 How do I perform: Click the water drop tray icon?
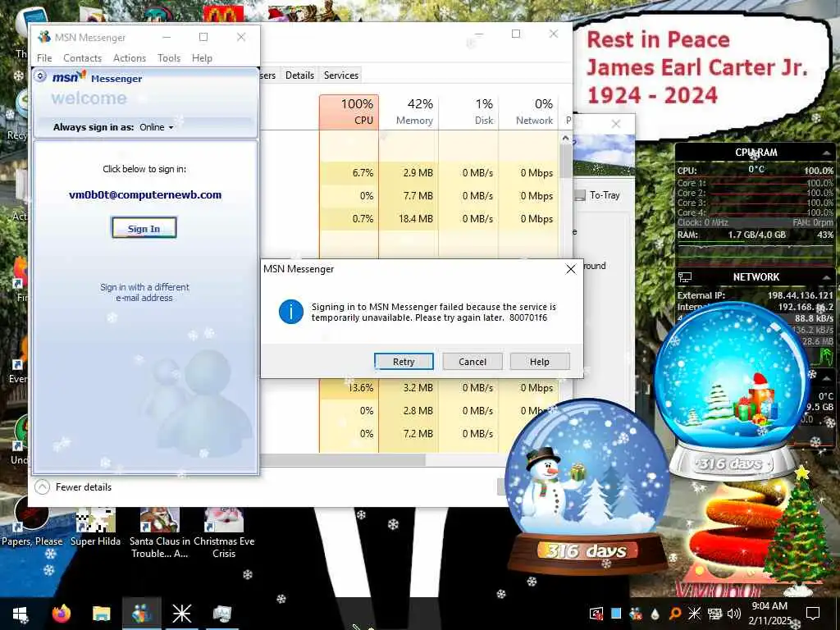tap(655, 614)
